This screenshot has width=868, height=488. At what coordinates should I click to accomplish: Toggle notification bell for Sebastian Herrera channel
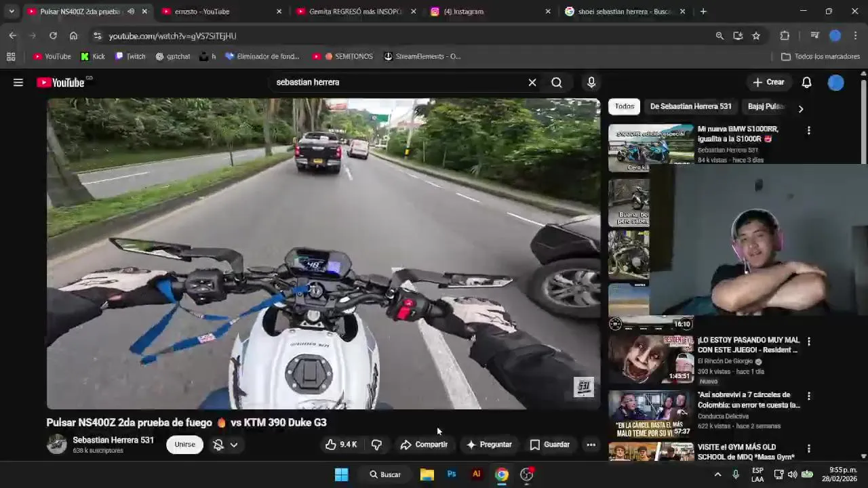tap(218, 445)
